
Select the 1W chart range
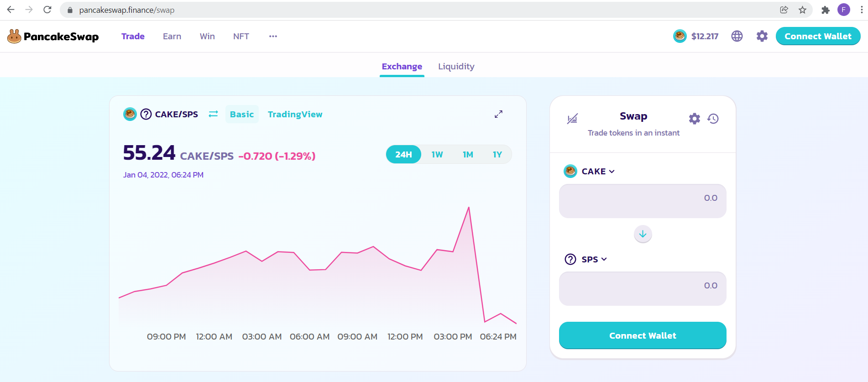point(437,154)
